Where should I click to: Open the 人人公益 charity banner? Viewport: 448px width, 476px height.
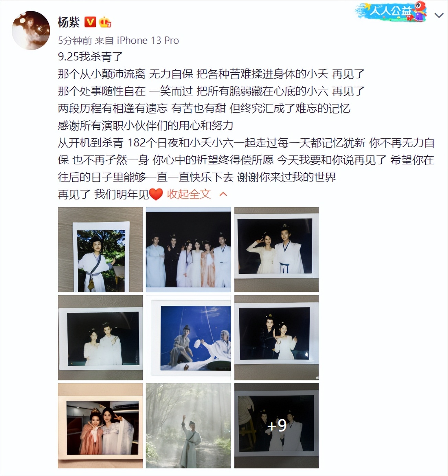(391, 11)
